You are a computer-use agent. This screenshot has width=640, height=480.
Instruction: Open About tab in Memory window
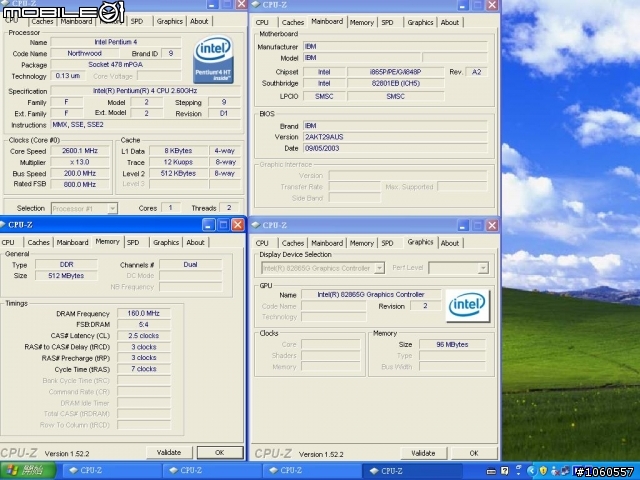(196, 242)
